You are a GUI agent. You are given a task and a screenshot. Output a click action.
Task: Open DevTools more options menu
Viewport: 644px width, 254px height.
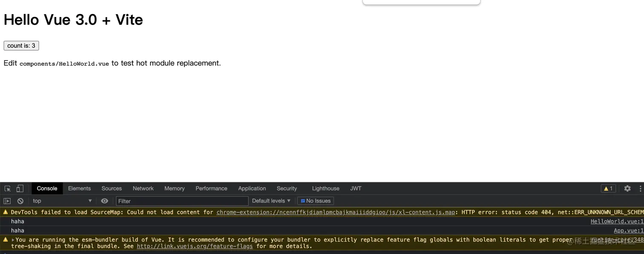(x=640, y=188)
